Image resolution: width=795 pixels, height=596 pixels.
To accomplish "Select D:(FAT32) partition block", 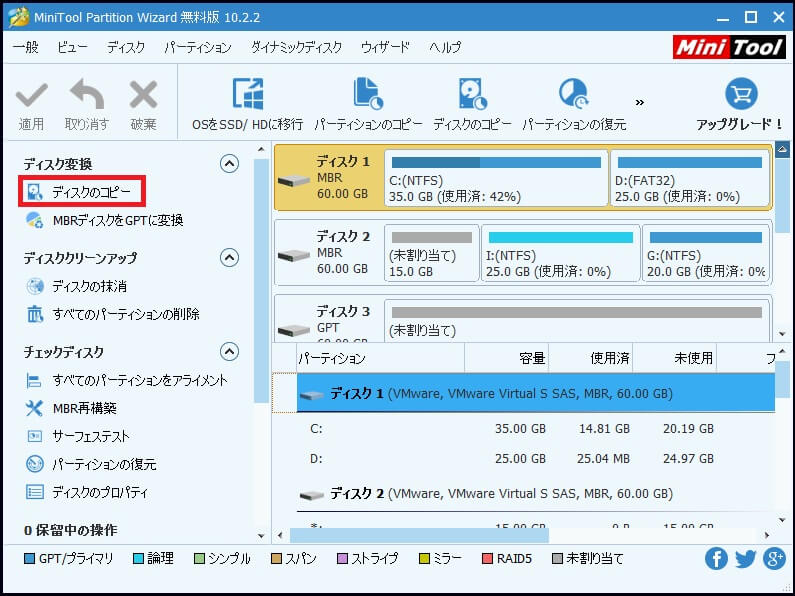I will [x=690, y=177].
